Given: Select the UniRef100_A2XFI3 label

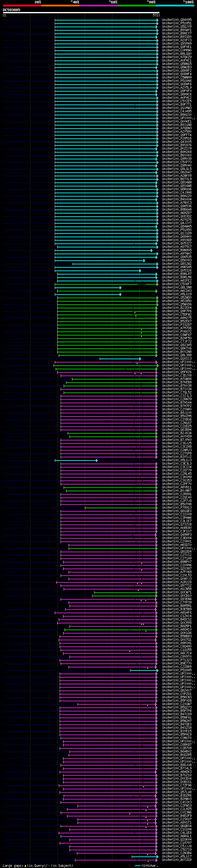Looking at the screenshot, I should coord(177,40).
